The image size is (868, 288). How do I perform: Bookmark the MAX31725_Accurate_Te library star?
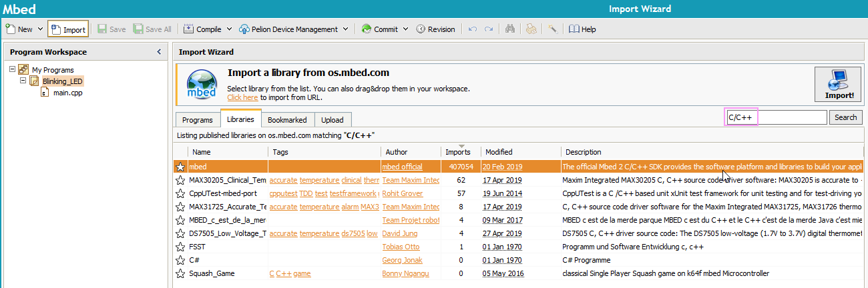pyautogui.click(x=180, y=207)
